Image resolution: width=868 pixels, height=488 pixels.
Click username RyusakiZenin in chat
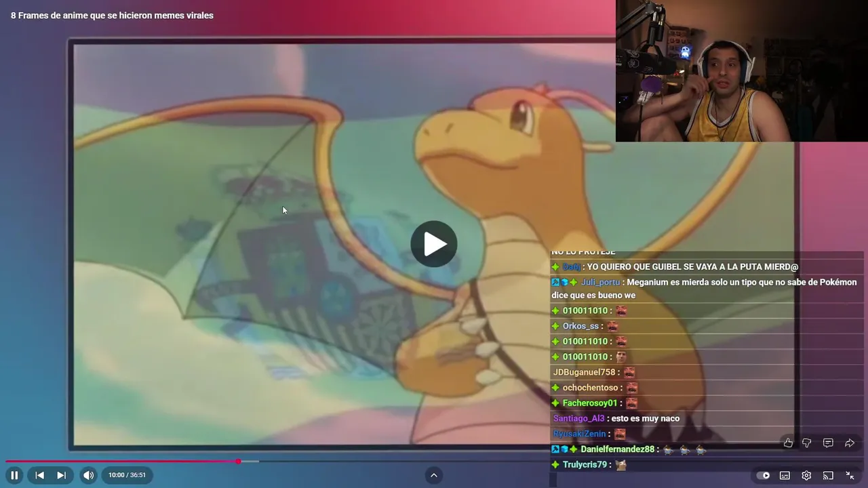(579, 434)
